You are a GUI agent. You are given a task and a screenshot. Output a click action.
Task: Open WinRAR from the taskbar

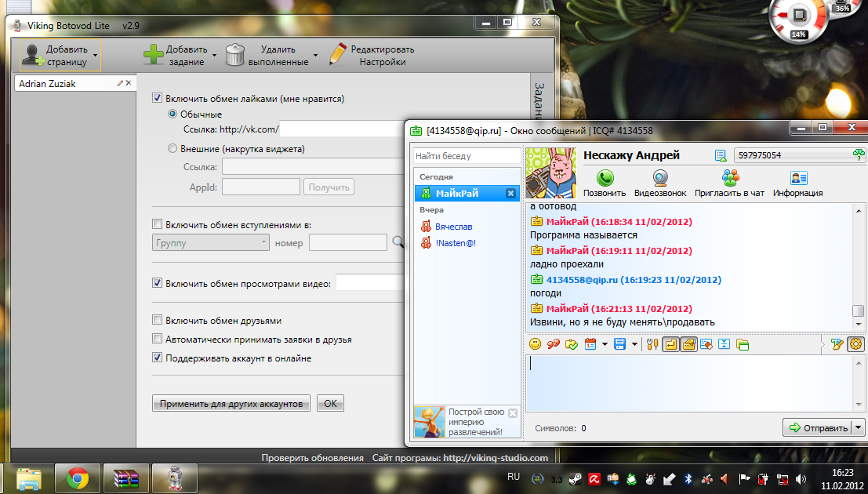coord(126,478)
